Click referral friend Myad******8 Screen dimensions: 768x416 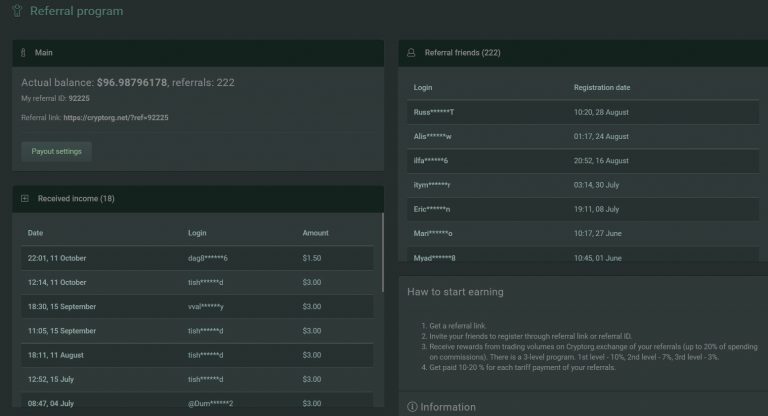(x=434, y=258)
